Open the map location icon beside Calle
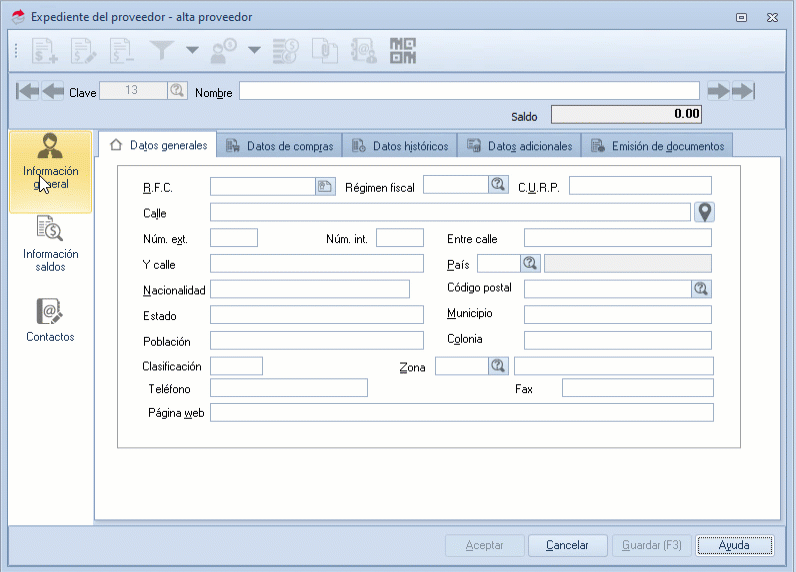 [705, 212]
